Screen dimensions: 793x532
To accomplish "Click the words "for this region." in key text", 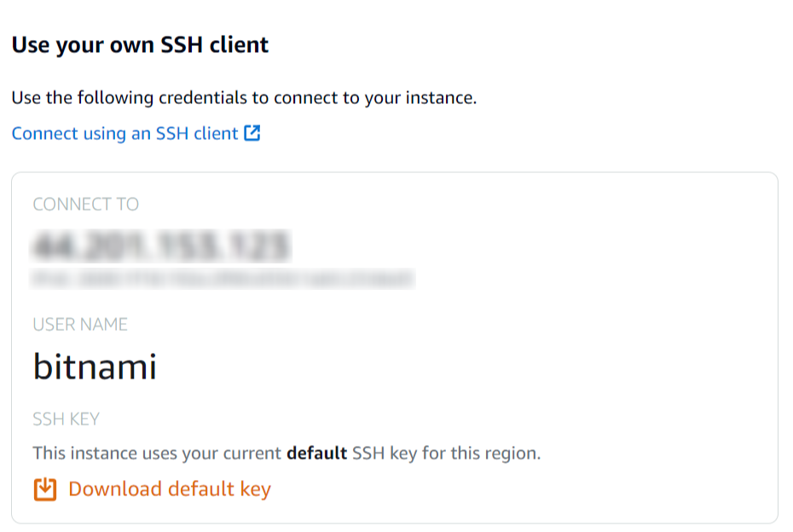I will click(x=481, y=453).
